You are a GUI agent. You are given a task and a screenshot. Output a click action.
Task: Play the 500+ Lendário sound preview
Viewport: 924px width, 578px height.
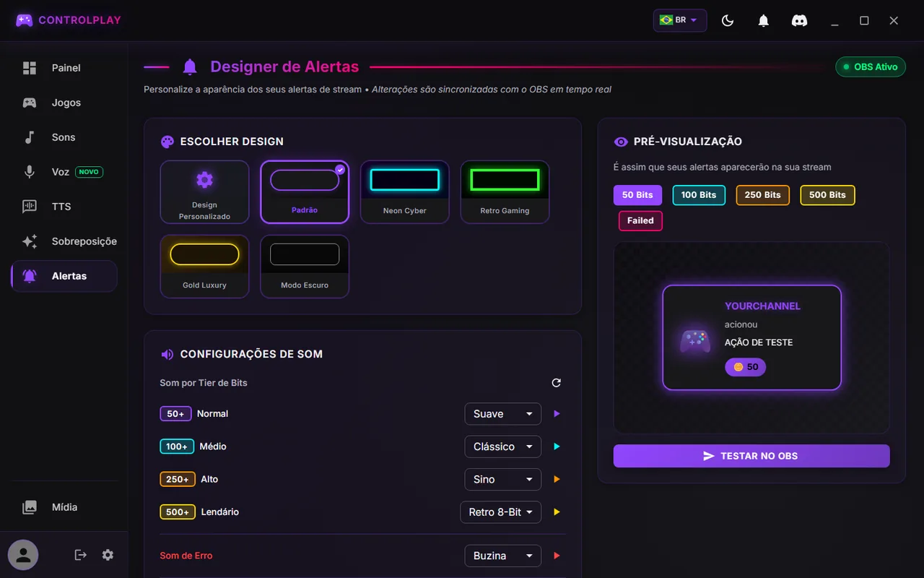point(557,512)
